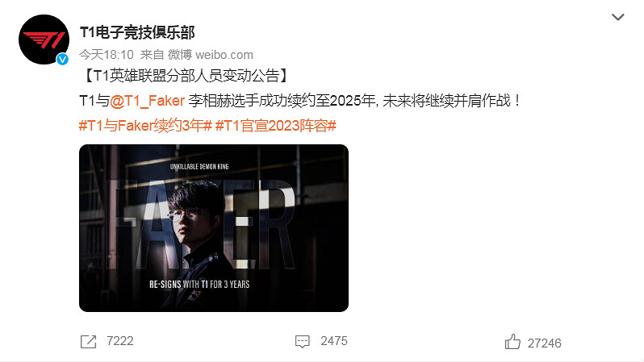Click the 【T1英雄联盟分部人员变动公告】 headline text

click(186, 76)
